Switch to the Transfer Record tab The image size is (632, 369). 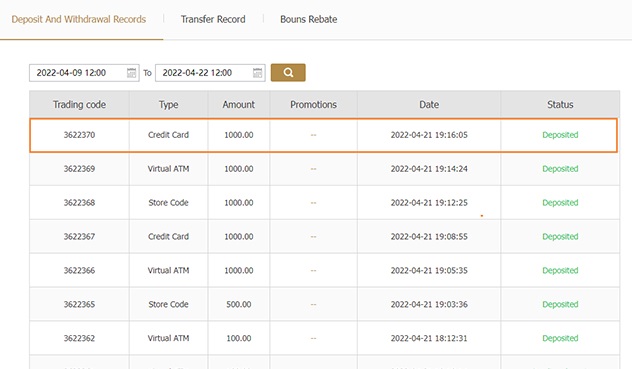(213, 19)
